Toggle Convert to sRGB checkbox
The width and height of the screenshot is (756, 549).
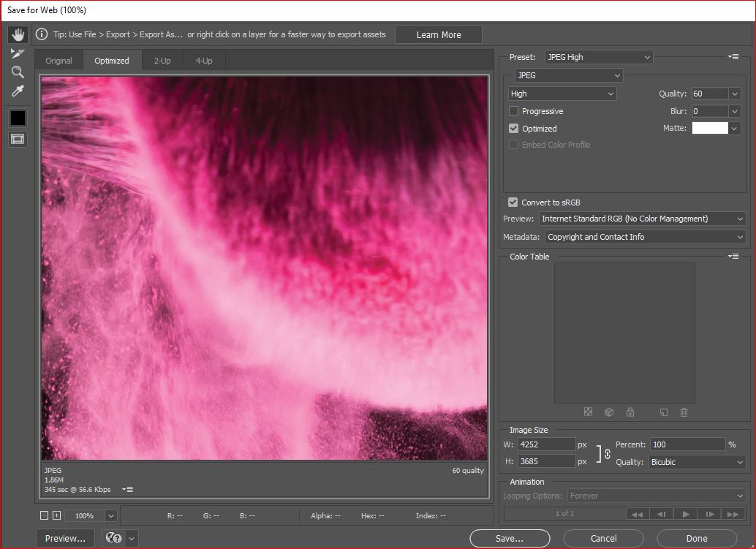tap(513, 202)
